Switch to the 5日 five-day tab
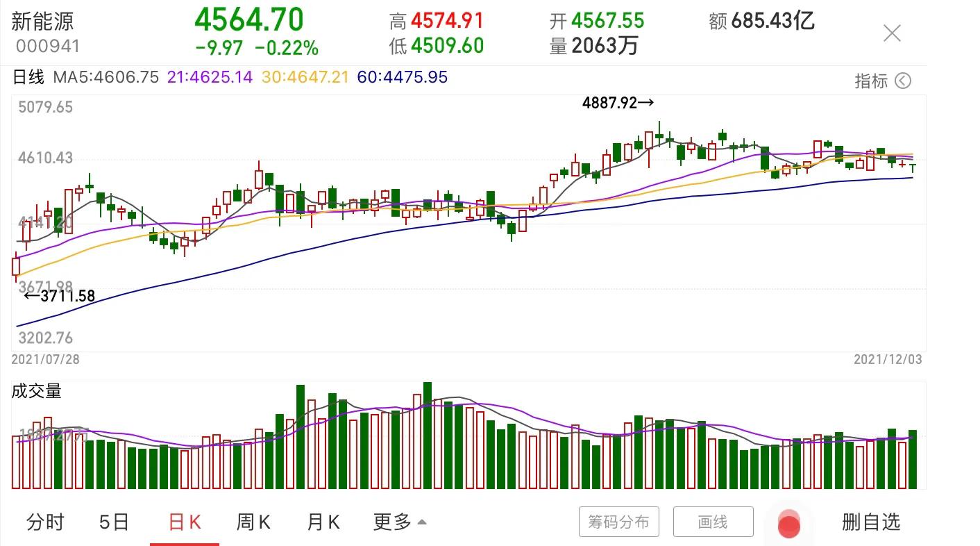The image size is (980, 546). (114, 522)
